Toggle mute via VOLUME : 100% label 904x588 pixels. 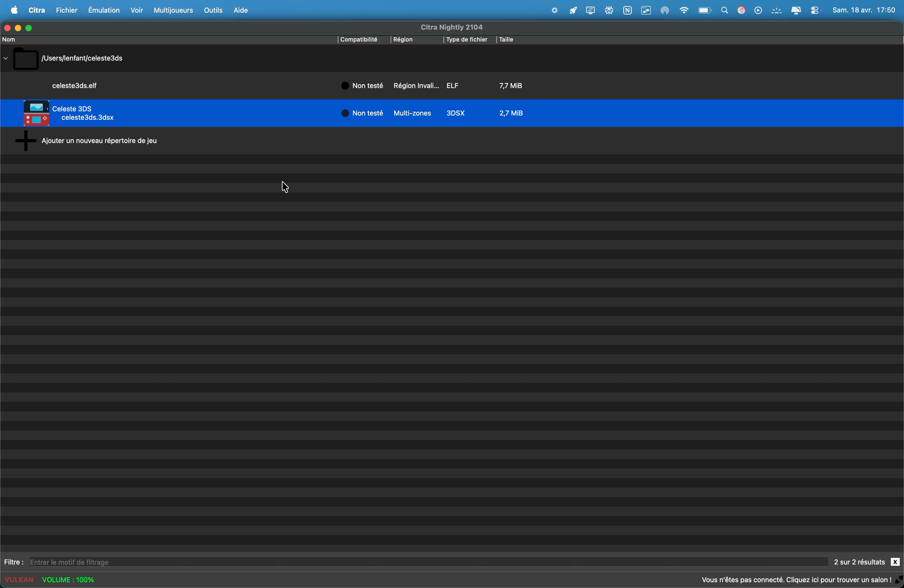68,580
